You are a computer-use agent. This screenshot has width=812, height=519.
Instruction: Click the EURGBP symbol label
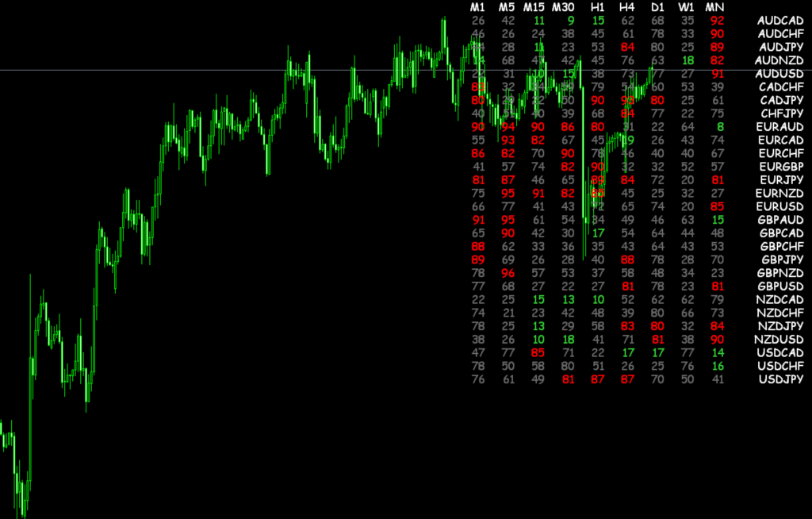coord(780,167)
